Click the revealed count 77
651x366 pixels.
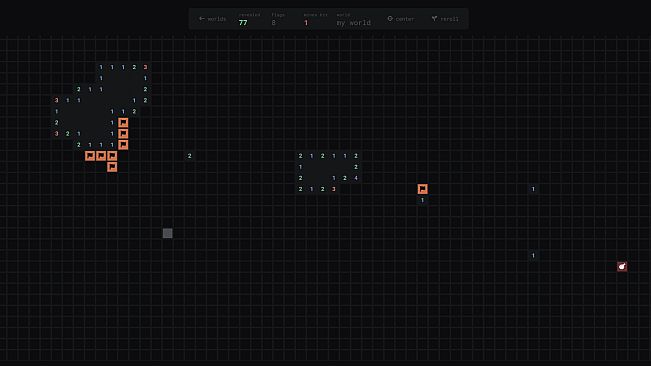243,23
